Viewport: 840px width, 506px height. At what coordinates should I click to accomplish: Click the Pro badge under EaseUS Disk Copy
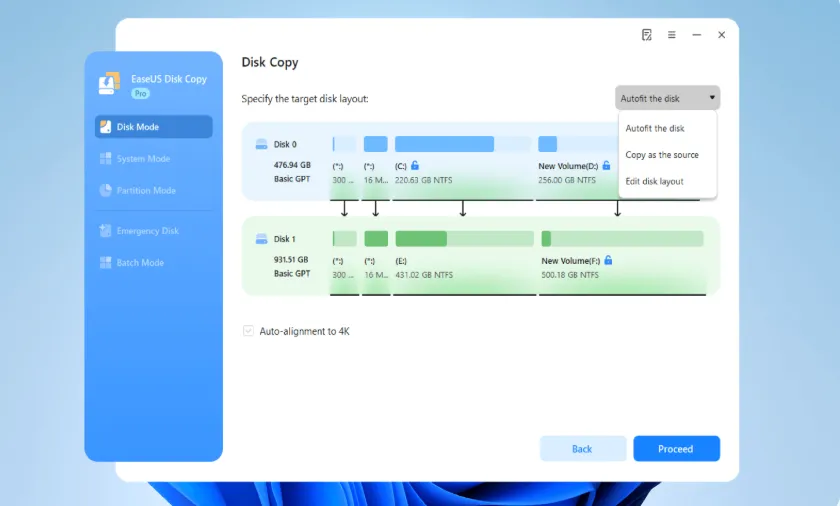pos(140,93)
